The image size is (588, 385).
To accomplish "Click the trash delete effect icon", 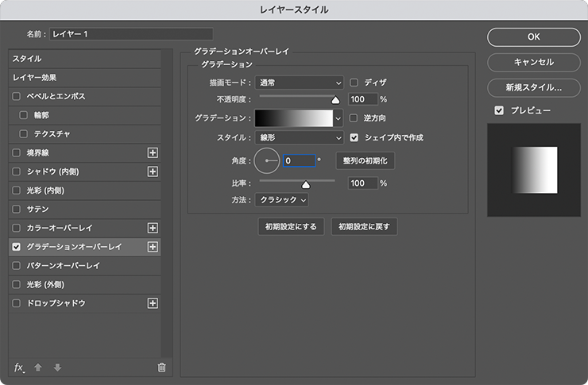I will 161,367.
